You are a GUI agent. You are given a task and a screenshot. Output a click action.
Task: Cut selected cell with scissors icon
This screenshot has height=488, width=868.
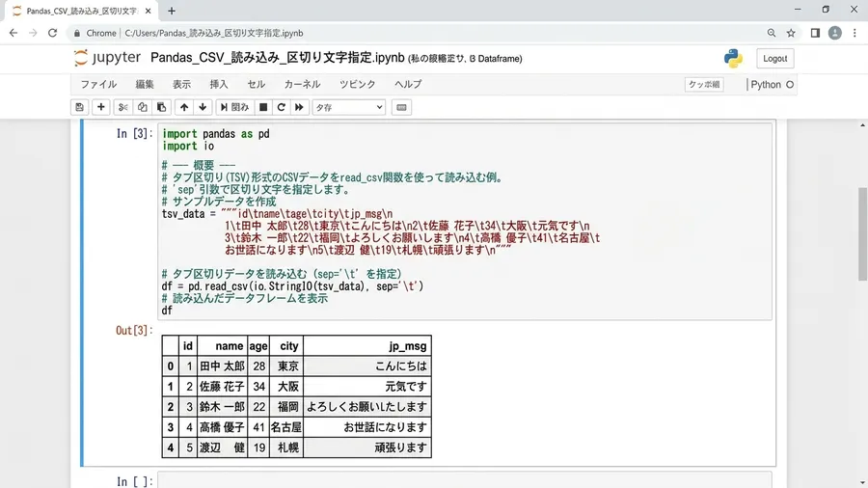(x=122, y=107)
